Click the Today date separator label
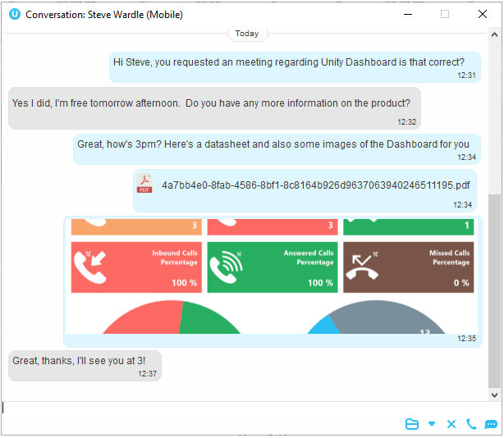 pos(247,34)
